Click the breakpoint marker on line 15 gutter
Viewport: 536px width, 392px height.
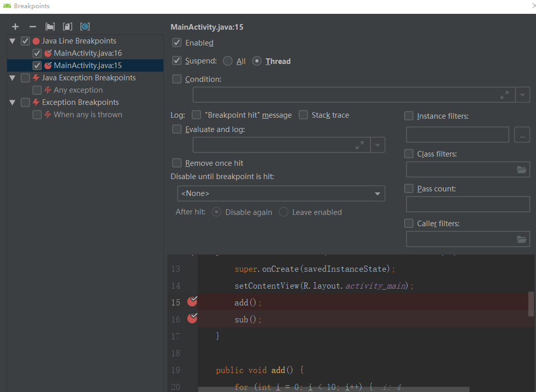coord(192,301)
